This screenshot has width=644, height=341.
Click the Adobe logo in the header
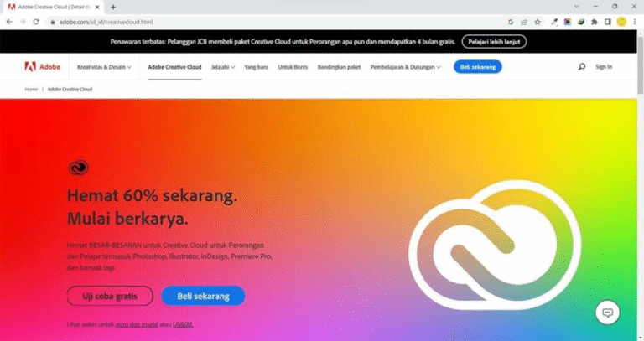pyautogui.click(x=43, y=66)
